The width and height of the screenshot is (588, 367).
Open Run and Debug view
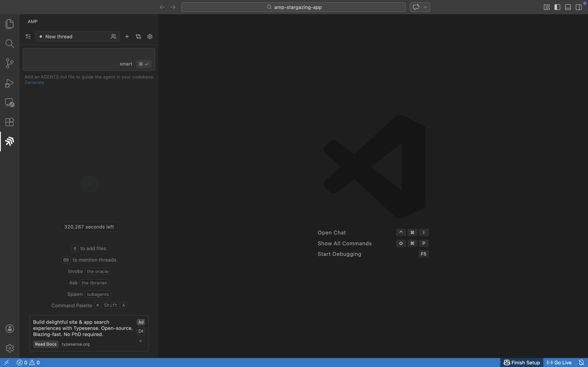coord(9,83)
